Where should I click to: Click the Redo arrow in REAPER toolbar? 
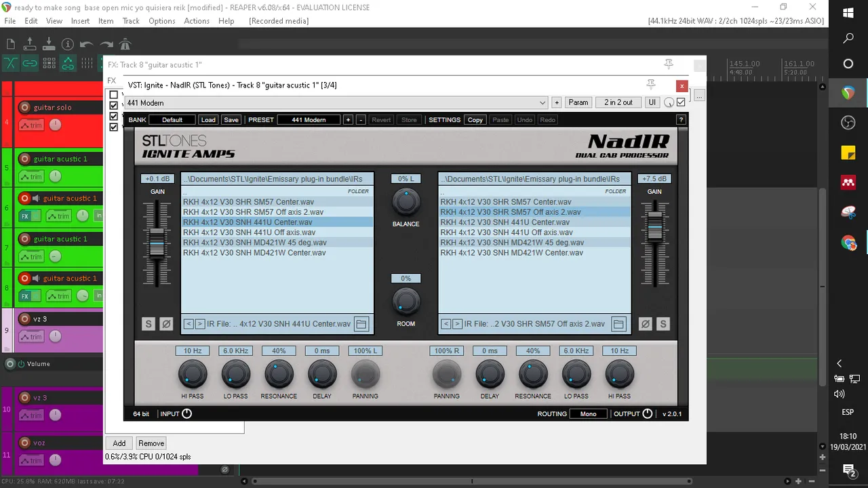[x=106, y=44]
